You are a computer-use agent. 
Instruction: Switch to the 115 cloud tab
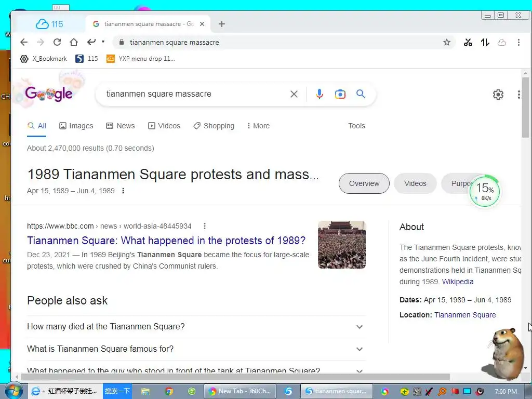tap(49, 24)
